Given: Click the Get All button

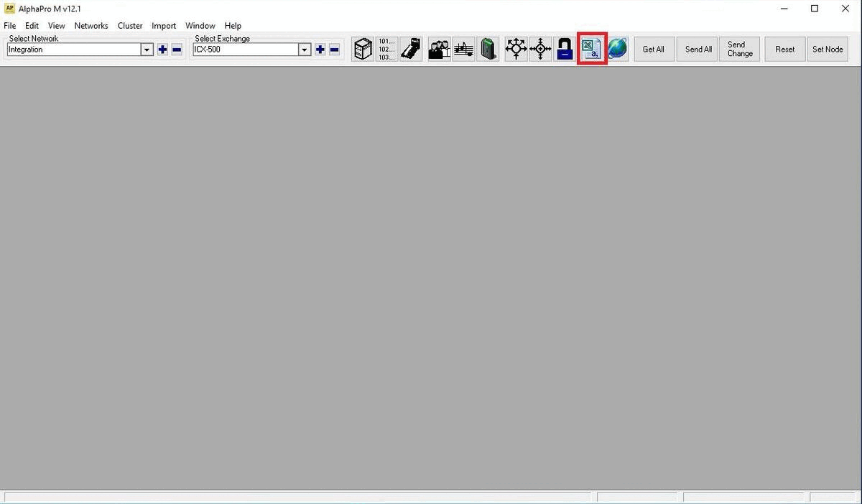Looking at the screenshot, I should [x=654, y=50].
